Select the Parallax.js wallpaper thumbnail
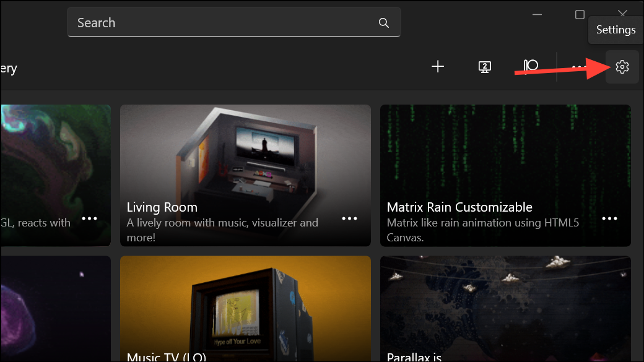 505,309
